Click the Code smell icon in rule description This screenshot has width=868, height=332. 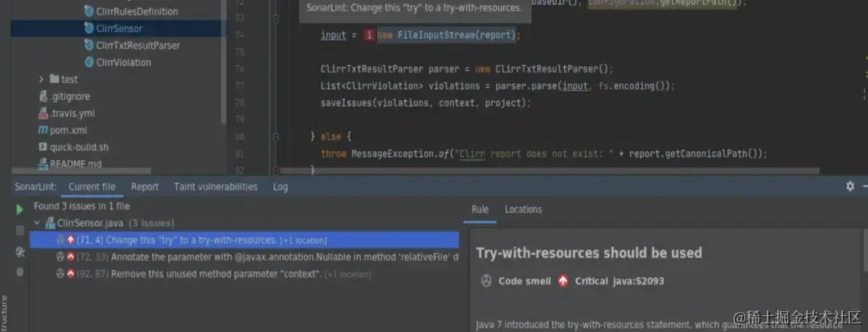486,281
